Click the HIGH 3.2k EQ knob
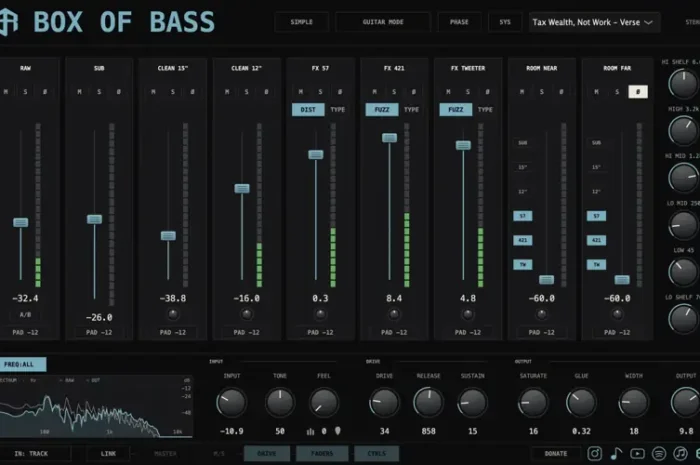The height and width of the screenshot is (465, 700). (683, 131)
